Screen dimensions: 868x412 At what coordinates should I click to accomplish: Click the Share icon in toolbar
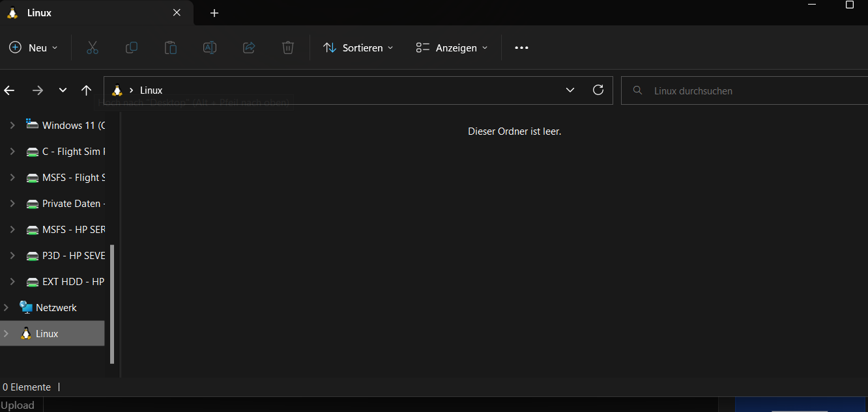(x=248, y=48)
